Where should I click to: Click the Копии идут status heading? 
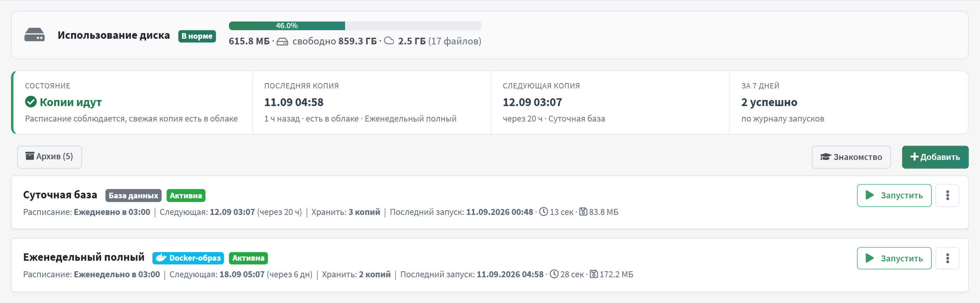[71, 103]
